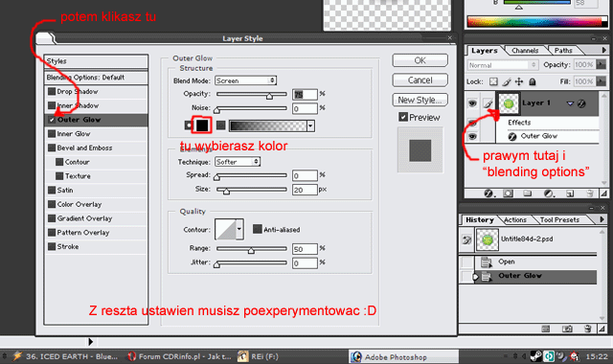Create new document from current state
Viewport: 613px width, 364px height.
(546, 329)
